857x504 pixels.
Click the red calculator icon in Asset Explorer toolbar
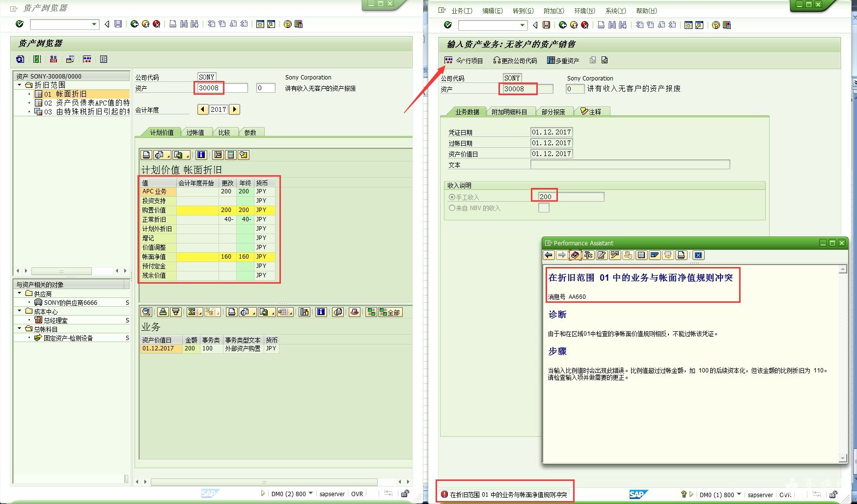(x=54, y=59)
